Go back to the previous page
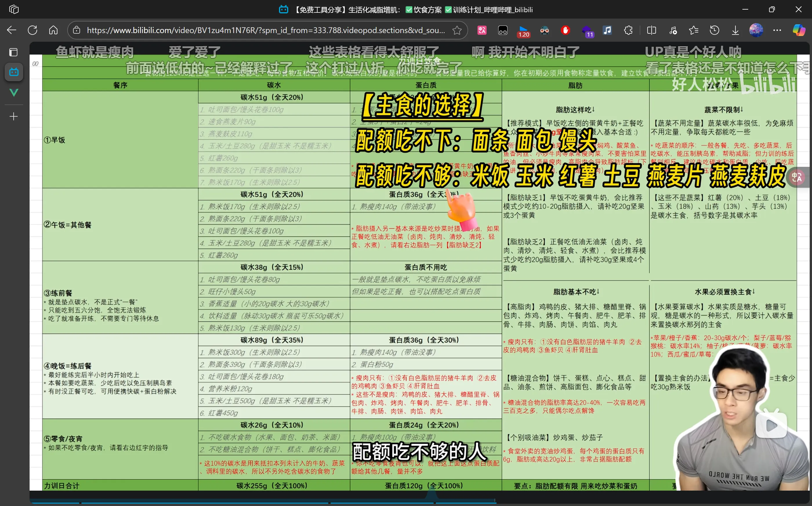Image resolution: width=812 pixels, height=506 pixels. [12, 30]
